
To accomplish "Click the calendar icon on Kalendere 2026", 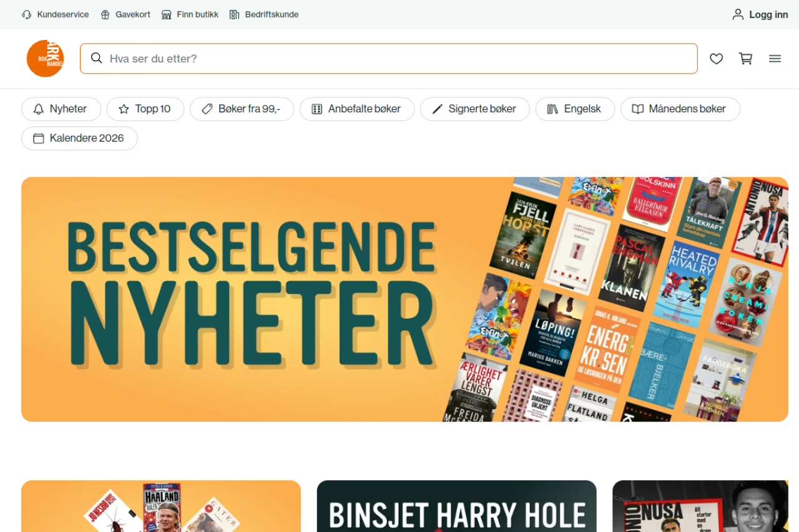I will pyautogui.click(x=38, y=138).
